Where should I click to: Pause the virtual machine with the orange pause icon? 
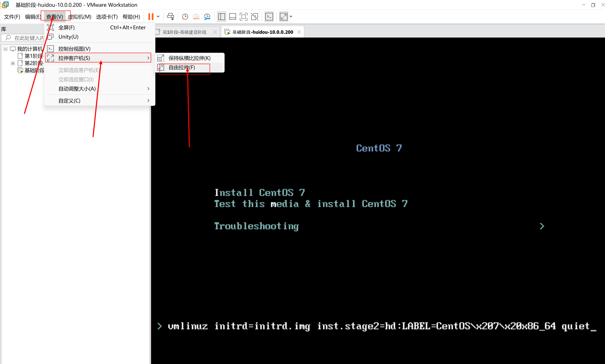tap(151, 17)
